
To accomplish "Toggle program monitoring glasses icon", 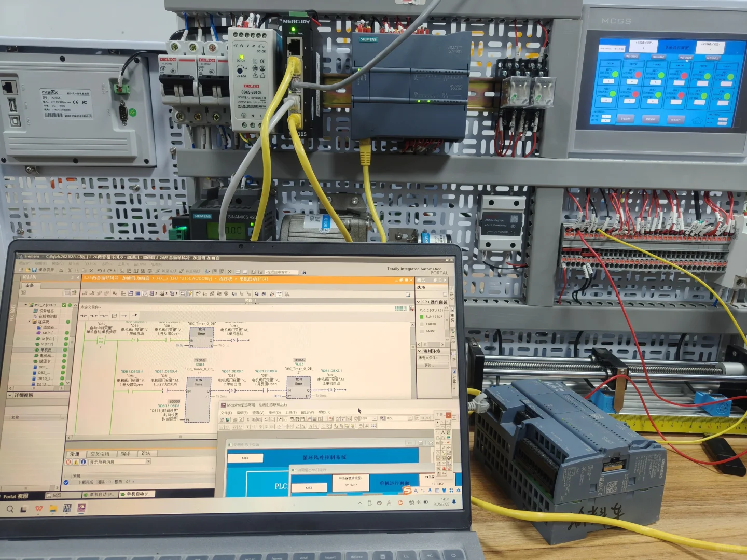I will [279, 294].
